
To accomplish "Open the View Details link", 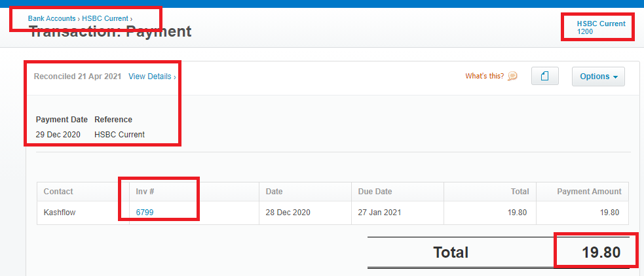I will pyautogui.click(x=152, y=77).
